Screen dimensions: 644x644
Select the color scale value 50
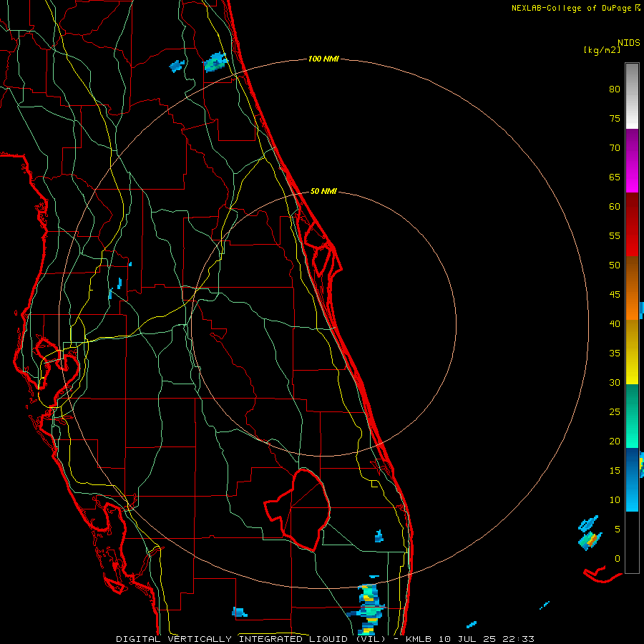pyautogui.click(x=615, y=265)
